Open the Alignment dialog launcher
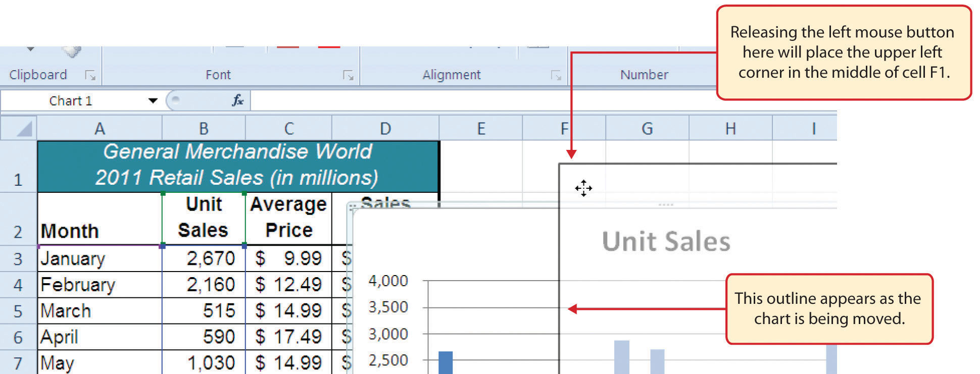The image size is (980, 374). click(556, 76)
